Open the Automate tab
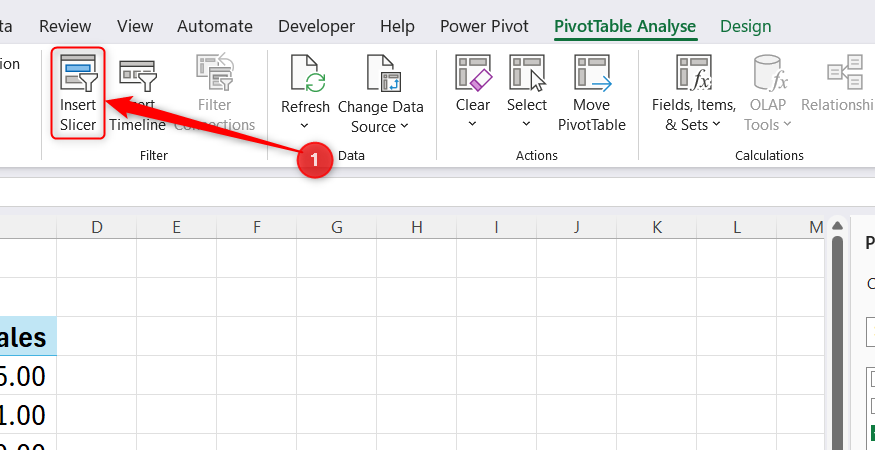Viewport: 875px width, 450px height. 215,26
